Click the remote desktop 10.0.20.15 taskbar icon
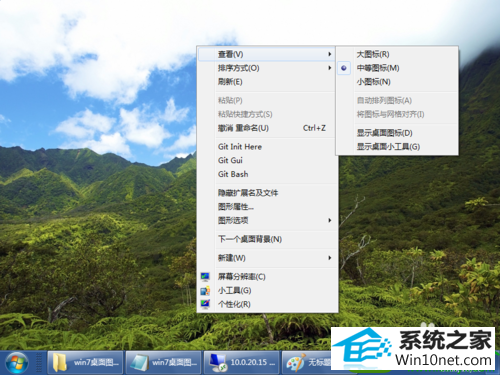The image size is (500, 375). pyautogui.click(x=218, y=363)
